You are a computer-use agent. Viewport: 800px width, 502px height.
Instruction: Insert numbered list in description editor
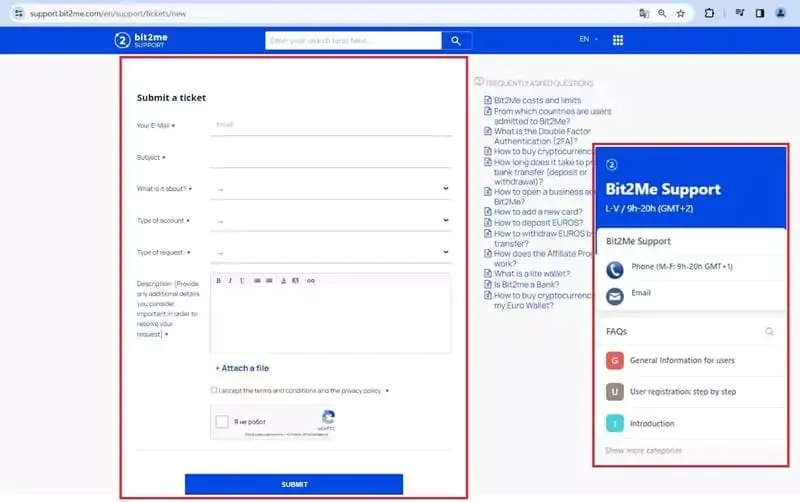click(269, 281)
